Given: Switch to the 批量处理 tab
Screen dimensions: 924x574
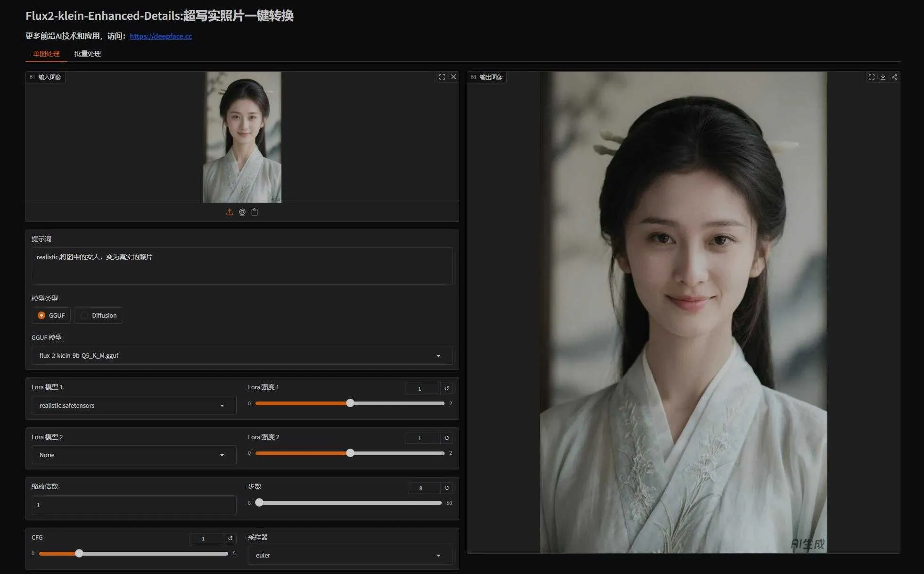Looking at the screenshot, I should click(87, 54).
